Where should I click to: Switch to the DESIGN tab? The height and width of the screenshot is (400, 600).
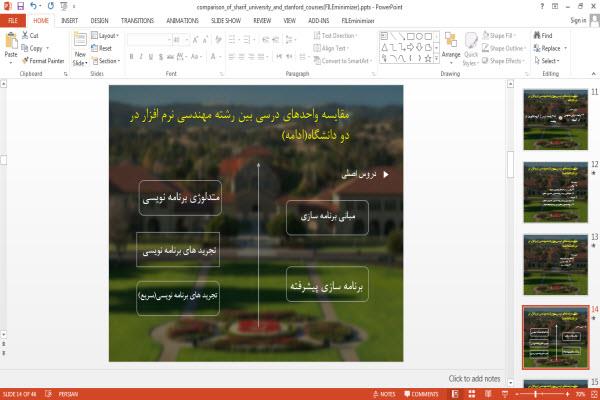point(99,21)
